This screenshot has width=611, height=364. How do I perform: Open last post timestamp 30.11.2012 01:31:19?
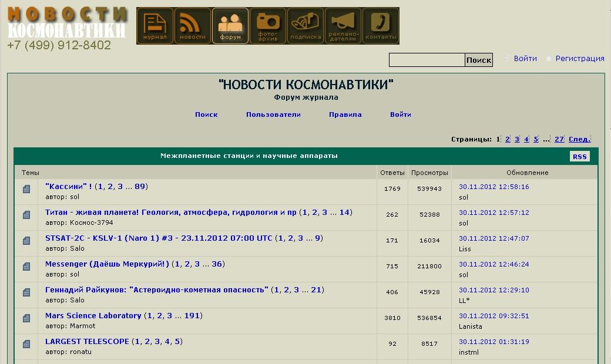coord(493,342)
